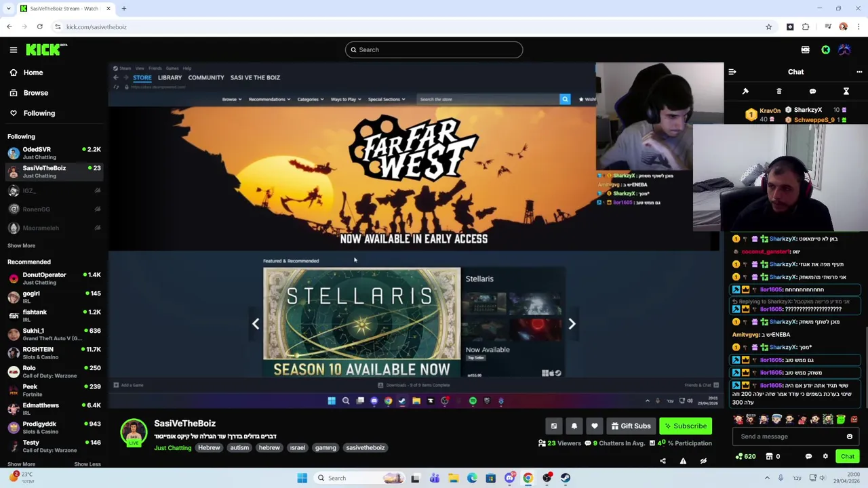
Task: Open shop icon showing 0
Action: 773,456
